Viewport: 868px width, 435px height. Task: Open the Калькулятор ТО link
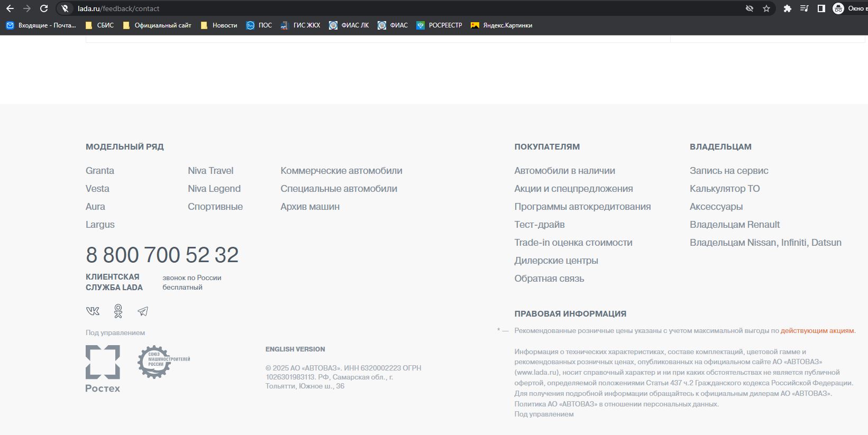coord(725,189)
